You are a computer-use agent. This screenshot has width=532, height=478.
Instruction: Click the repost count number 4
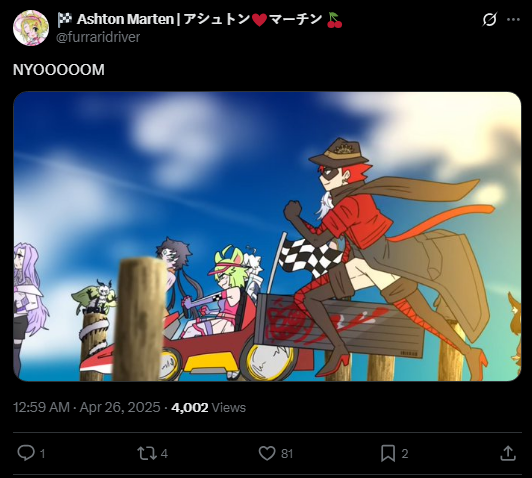click(164, 454)
